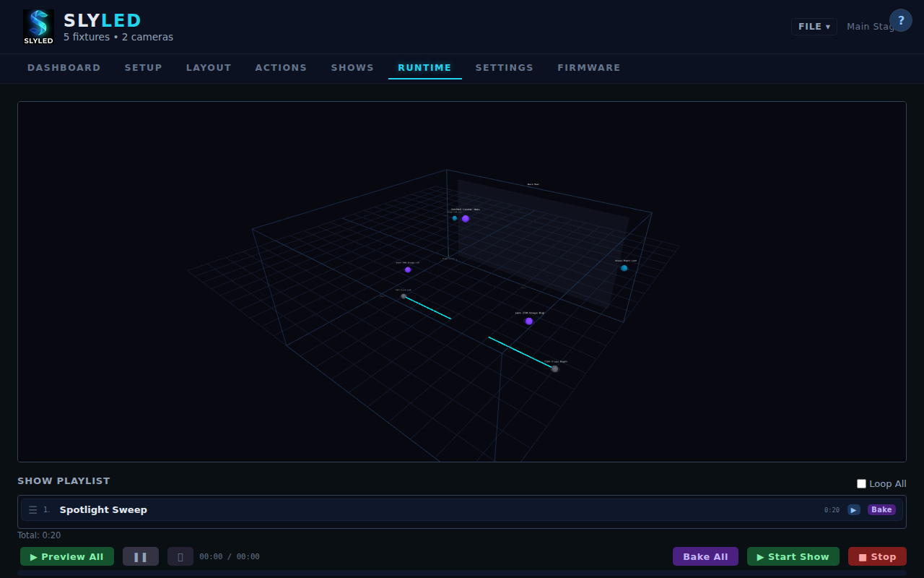Select the Center Wash purple fixture

466,218
